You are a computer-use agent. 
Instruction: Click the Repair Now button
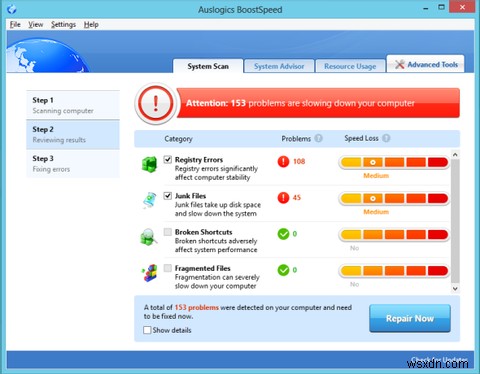pyautogui.click(x=410, y=318)
